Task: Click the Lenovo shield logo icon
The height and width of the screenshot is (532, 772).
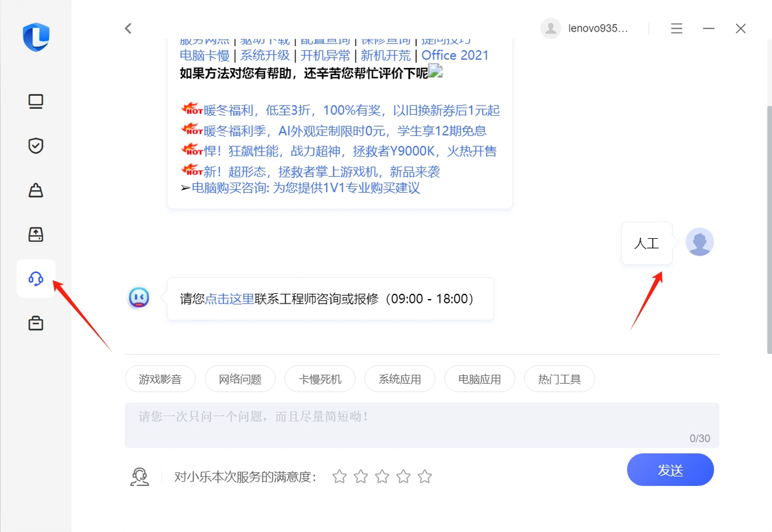Action: 36,37
